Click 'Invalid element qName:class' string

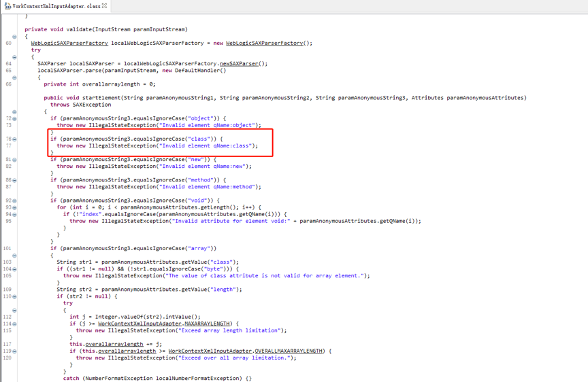(x=207, y=145)
